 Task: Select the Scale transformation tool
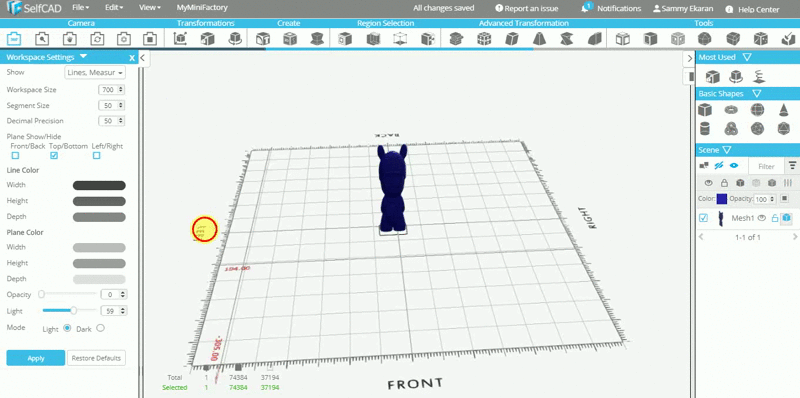tap(207, 38)
